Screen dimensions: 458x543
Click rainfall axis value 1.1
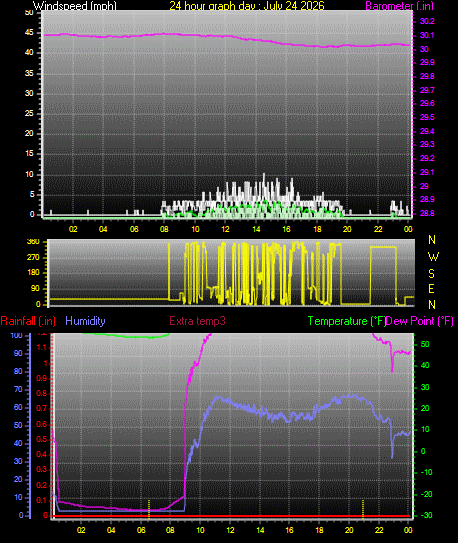pyautogui.click(x=42, y=347)
